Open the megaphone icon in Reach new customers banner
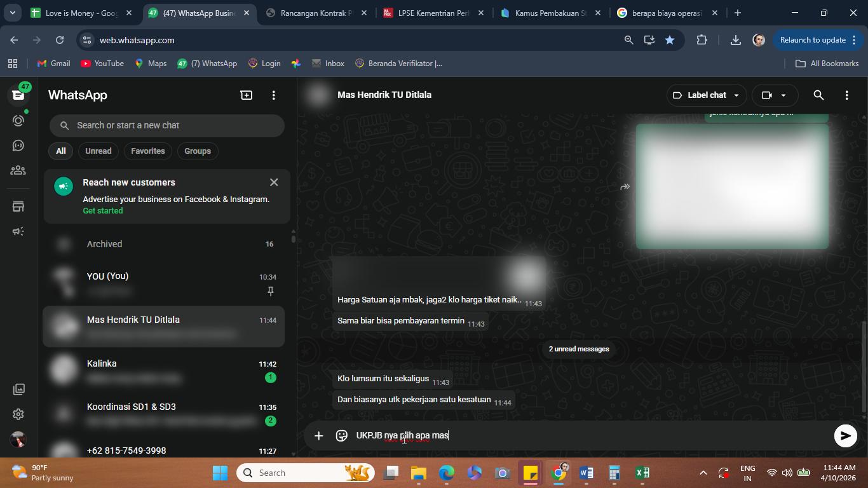The image size is (868, 488). click(64, 187)
